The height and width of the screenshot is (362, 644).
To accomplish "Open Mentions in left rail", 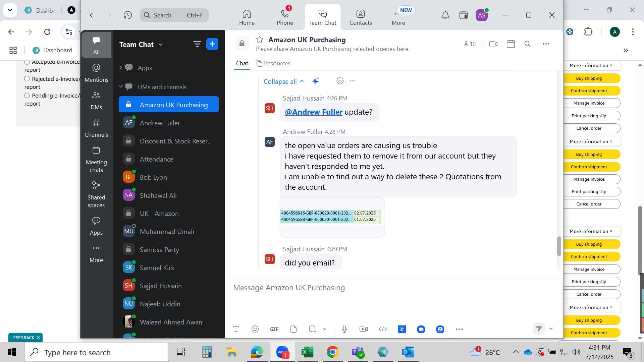I will coord(96,73).
